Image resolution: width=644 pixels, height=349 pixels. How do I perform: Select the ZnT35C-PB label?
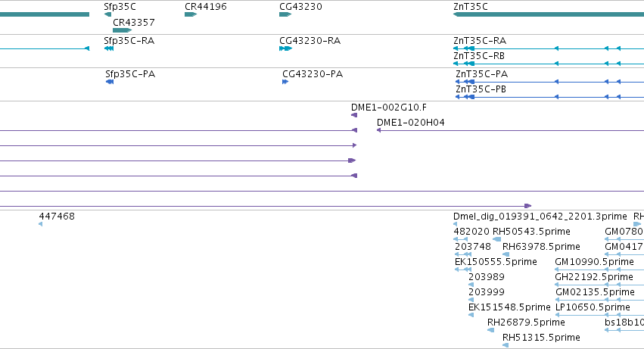pos(481,89)
